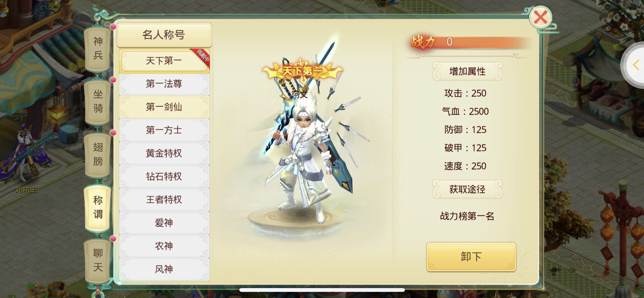Select the 王者特权 title
644x298 pixels.
tap(164, 200)
